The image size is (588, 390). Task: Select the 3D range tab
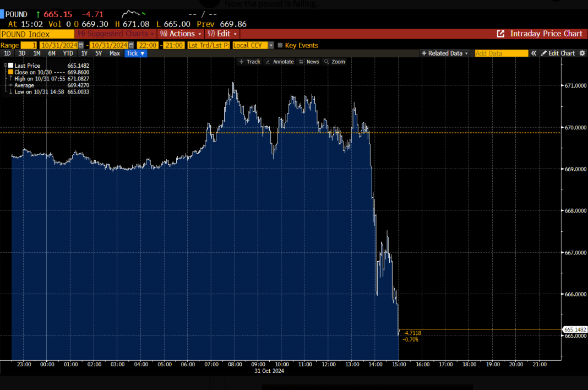[x=22, y=53]
